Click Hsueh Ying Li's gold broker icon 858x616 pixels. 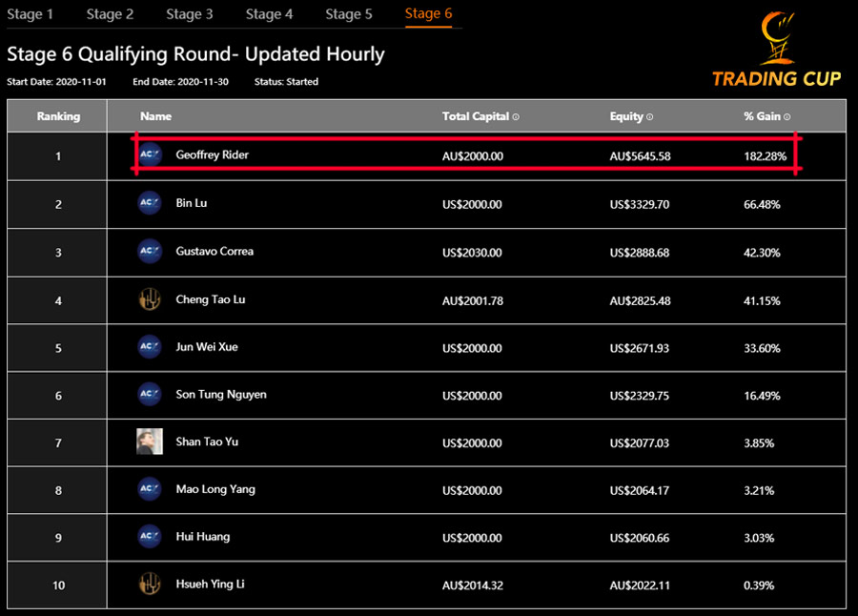[x=149, y=585]
